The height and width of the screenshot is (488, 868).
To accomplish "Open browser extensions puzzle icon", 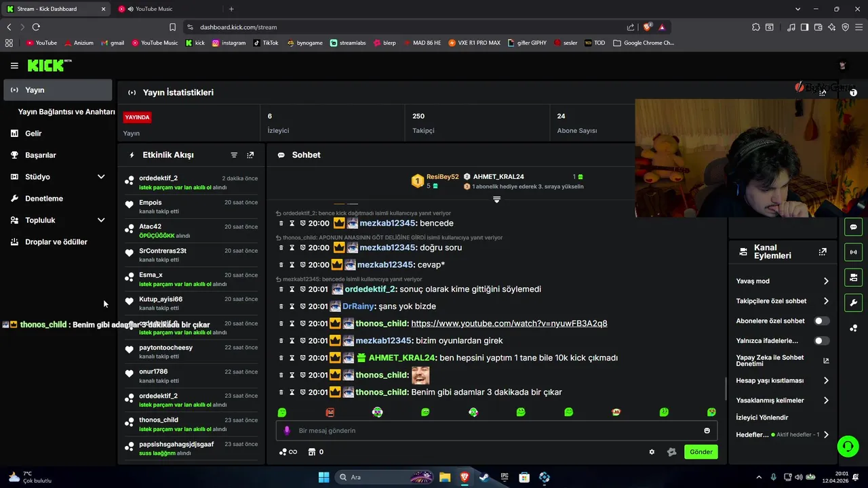I will coord(756,27).
